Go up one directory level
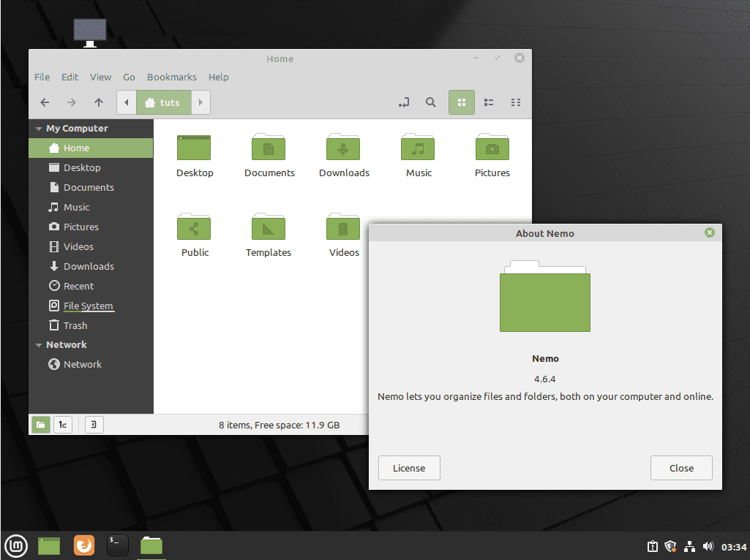The width and height of the screenshot is (750, 560). point(99,102)
